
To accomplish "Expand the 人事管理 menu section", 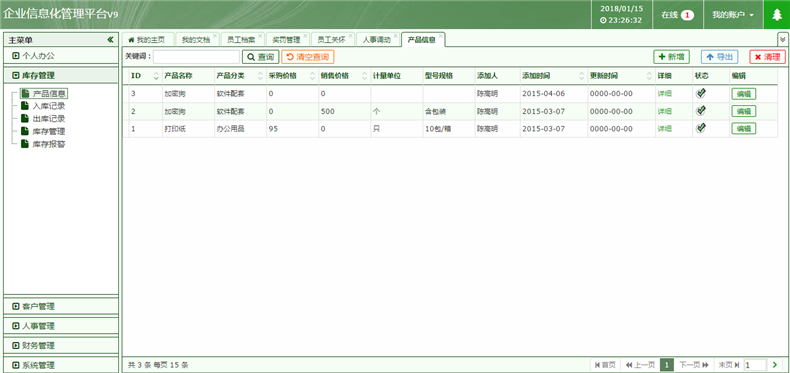I will 61,326.
